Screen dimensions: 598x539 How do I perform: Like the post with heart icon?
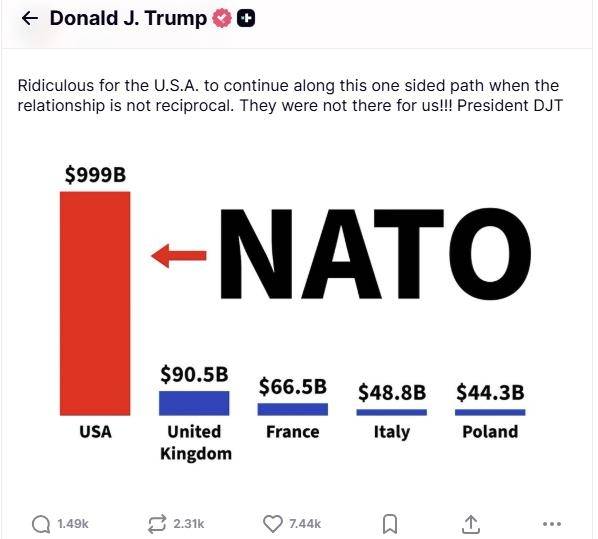click(273, 524)
